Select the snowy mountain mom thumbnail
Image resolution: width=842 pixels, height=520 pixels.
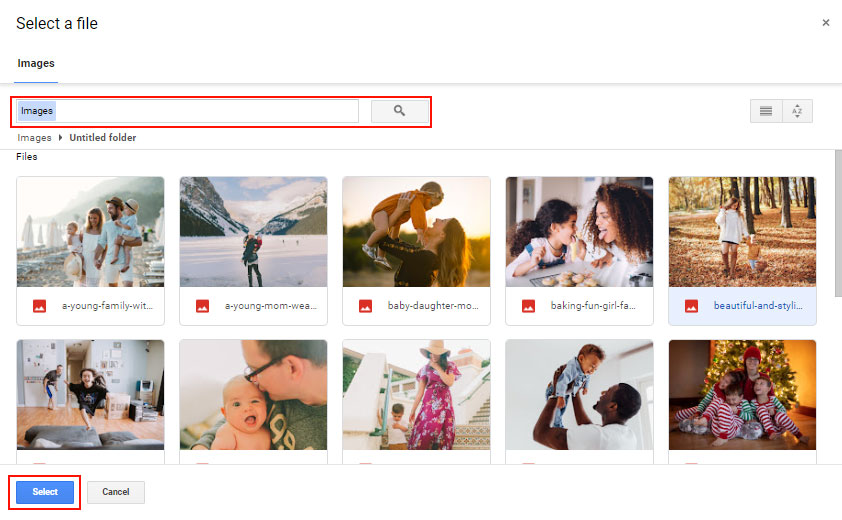point(253,232)
